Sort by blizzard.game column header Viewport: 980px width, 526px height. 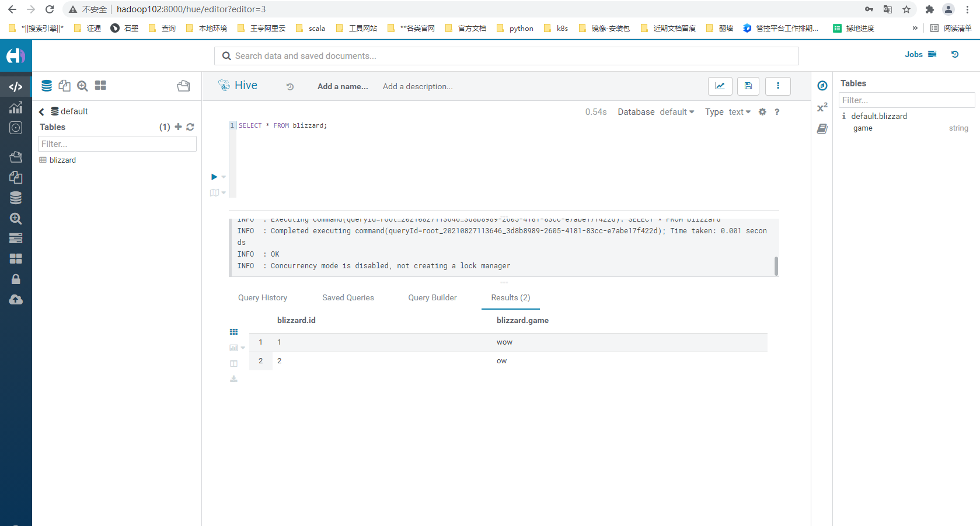[x=522, y=320]
